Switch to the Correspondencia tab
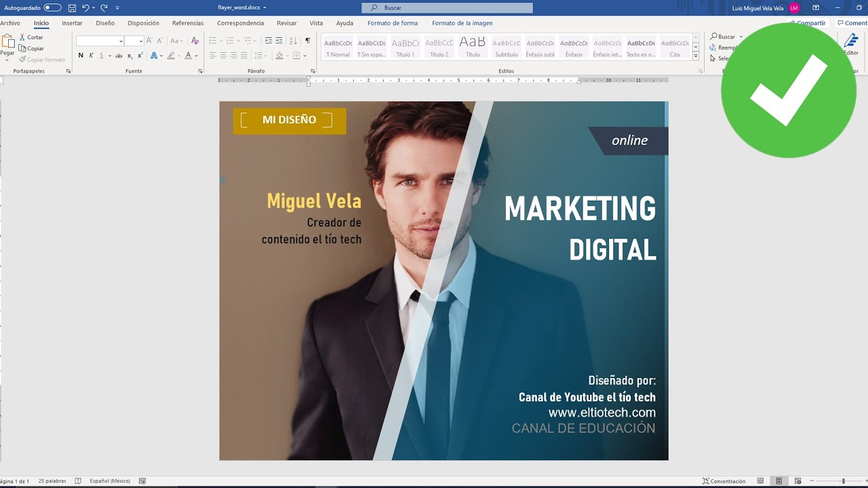This screenshot has width=868, height=488. (241, 23)
